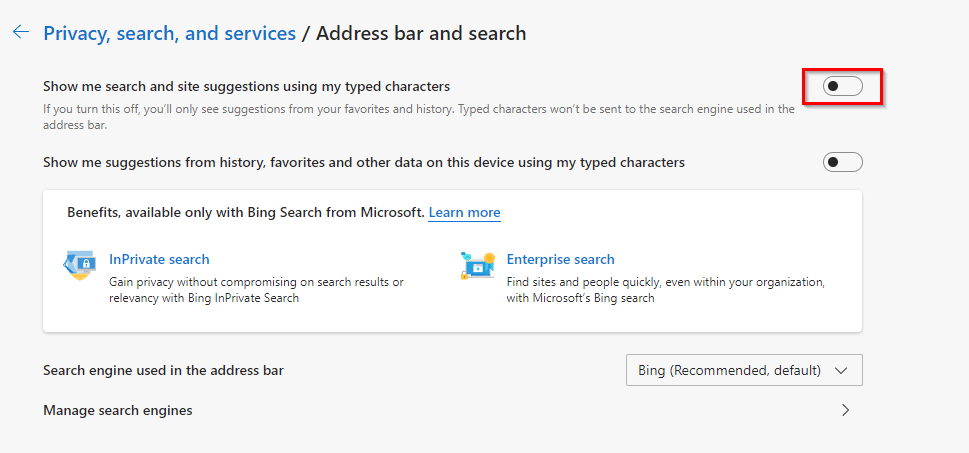969x453 pixels.
Task: Click the InPrivate search icon
Action: click(x=79, y=265)
